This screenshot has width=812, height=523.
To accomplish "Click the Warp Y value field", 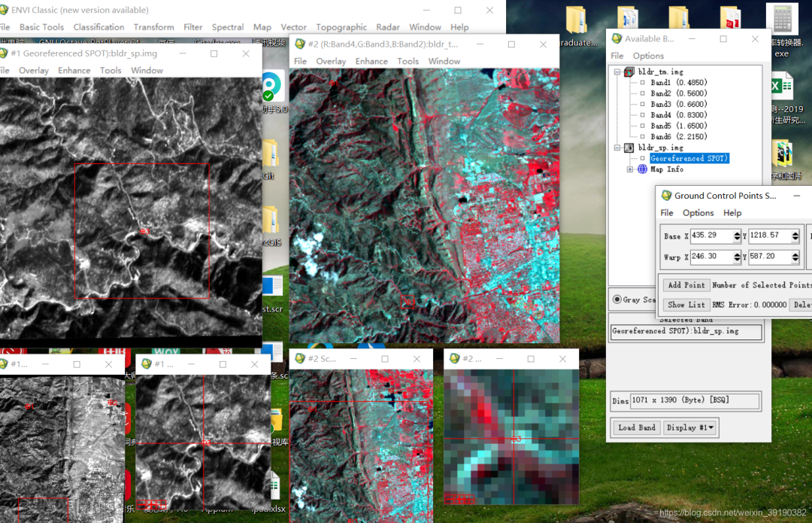I will 770,257.
